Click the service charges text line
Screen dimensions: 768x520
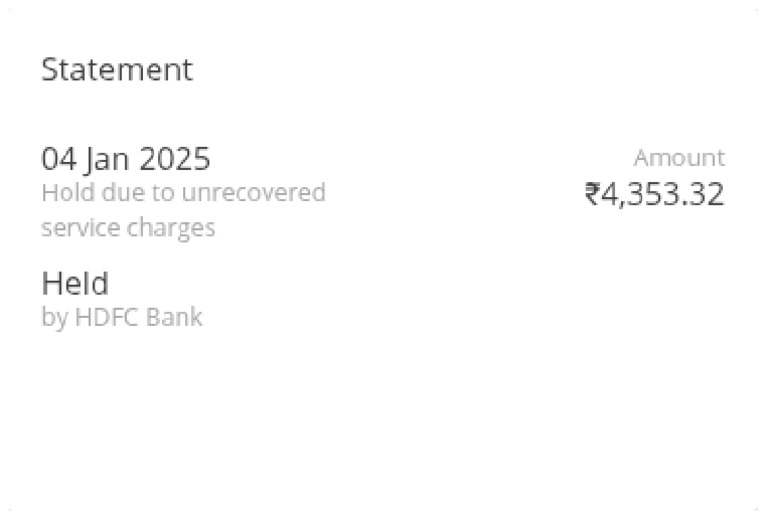click(128, 228)
